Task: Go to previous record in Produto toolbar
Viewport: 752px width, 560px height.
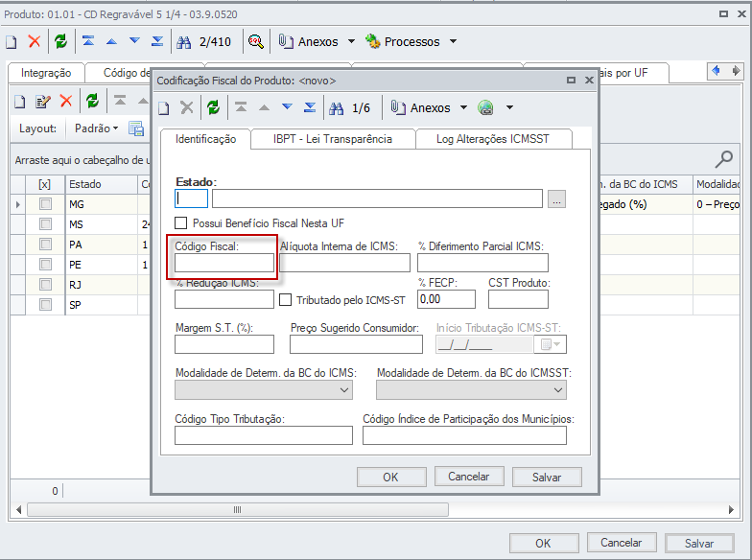Action: [x=111, y=42]
